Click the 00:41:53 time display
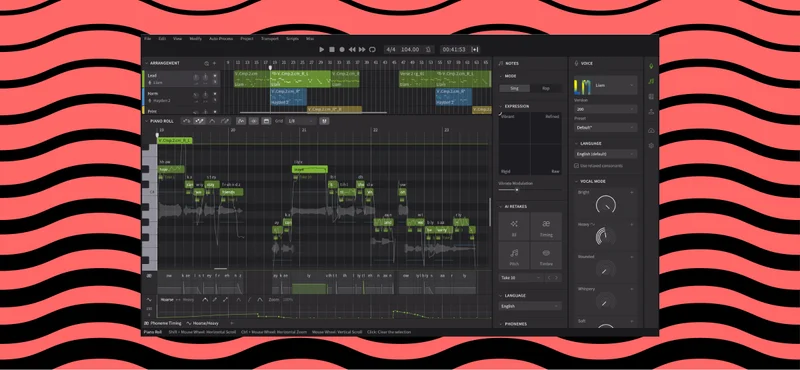 (x=454, y=50)
